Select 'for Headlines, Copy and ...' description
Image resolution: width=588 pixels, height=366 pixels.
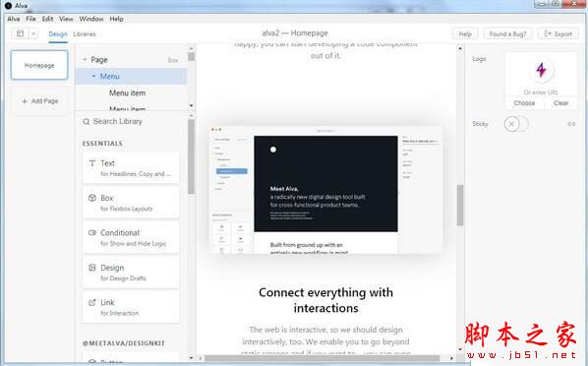(x=136, y=174)
